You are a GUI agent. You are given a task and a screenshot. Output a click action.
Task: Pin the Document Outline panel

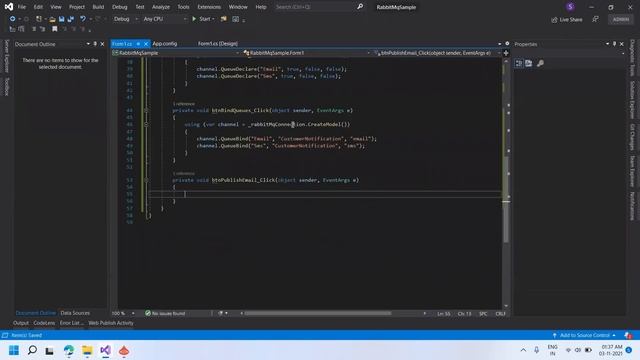pos(95,44)
